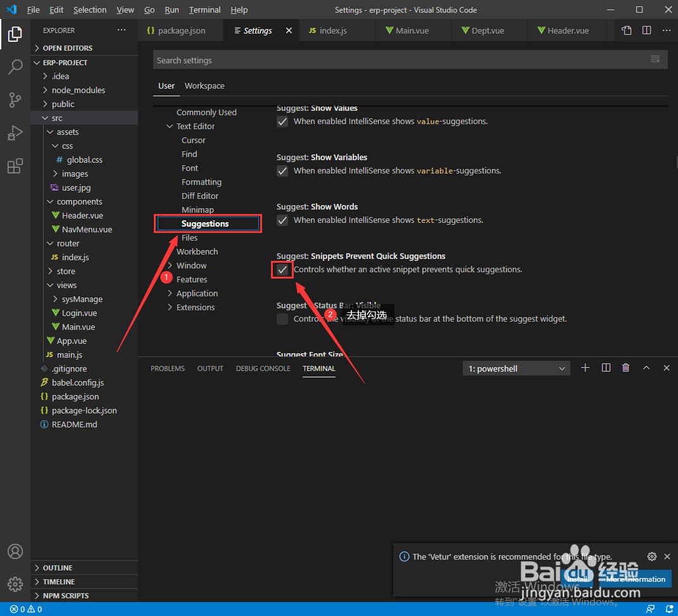Screen dimensions: 678x616
Task: Uncheck Suggest Show Variables checkbox
Action: coord(282,171)
